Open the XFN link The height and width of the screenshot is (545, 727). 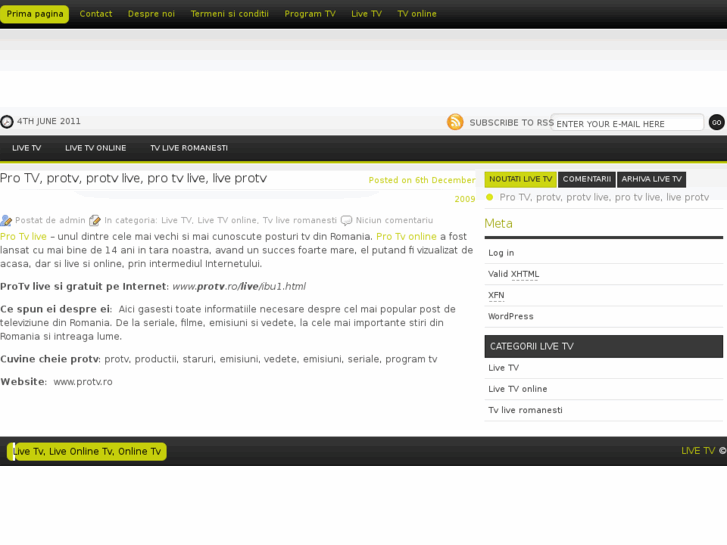pos(496,295)
